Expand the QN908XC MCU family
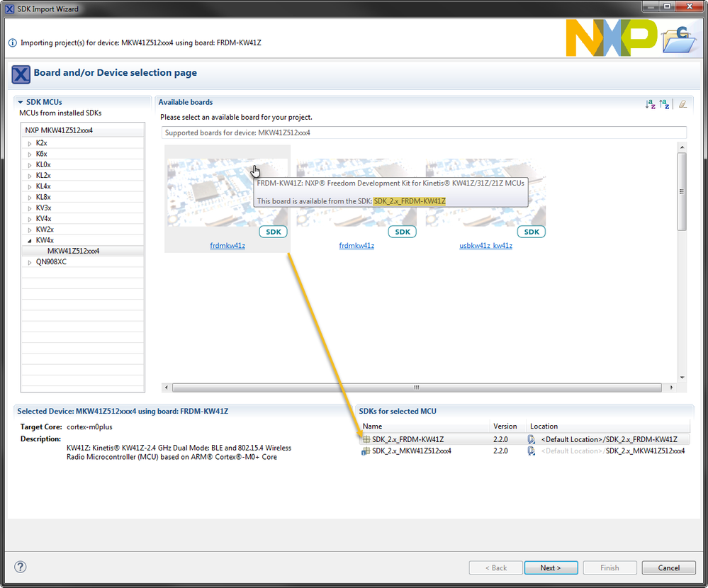 click(30, 263)
